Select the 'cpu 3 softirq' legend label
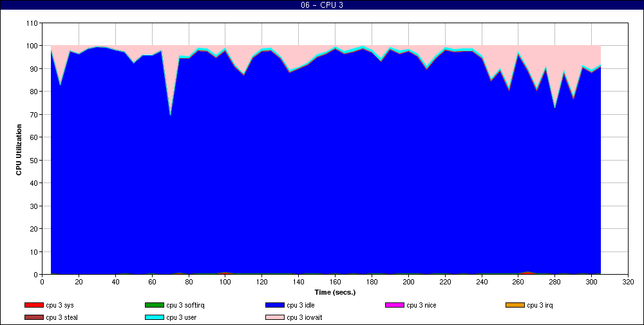Image resolution: width=644 pixels, height=325 pixels. [185, 305]
